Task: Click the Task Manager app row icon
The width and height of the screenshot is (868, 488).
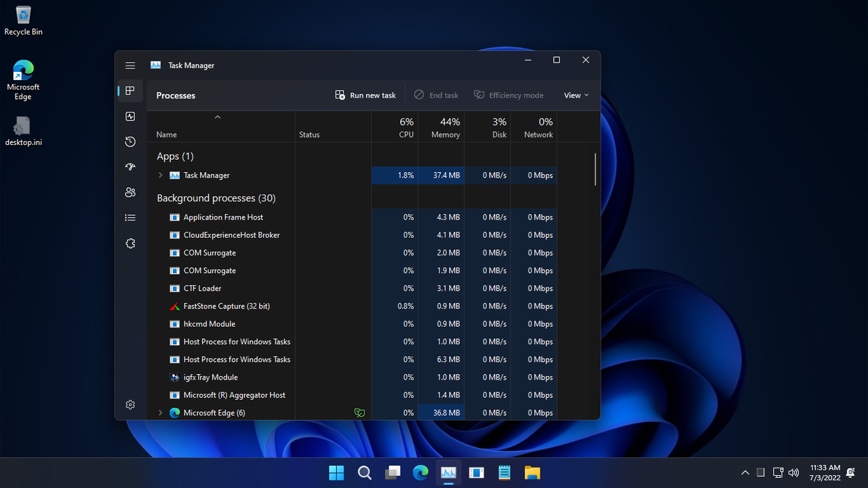Action: click(x=174, y=176)
